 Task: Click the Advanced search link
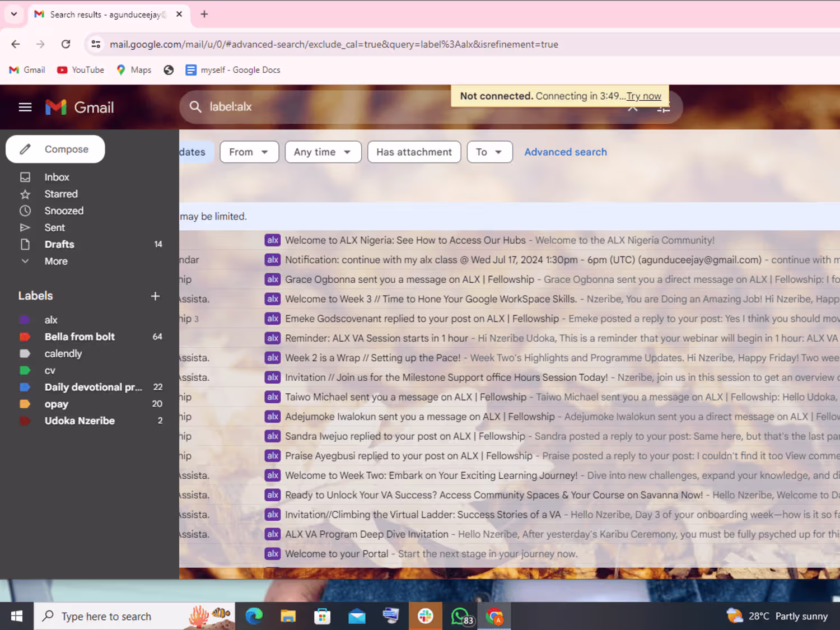click(x=566, y=152)
